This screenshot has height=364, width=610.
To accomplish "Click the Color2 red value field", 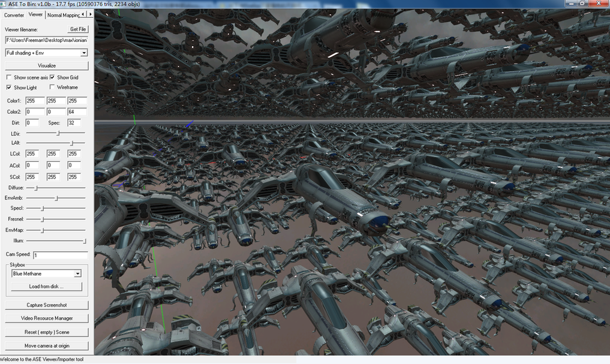I will (35, 112).
